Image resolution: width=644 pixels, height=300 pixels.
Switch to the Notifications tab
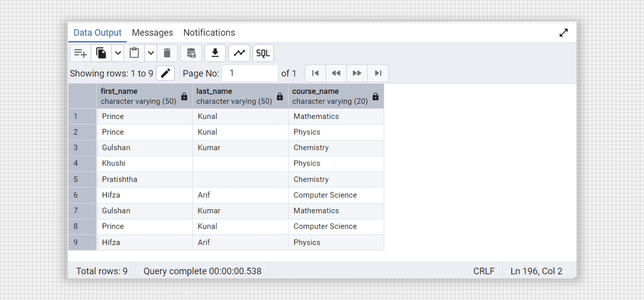point(209,33)
